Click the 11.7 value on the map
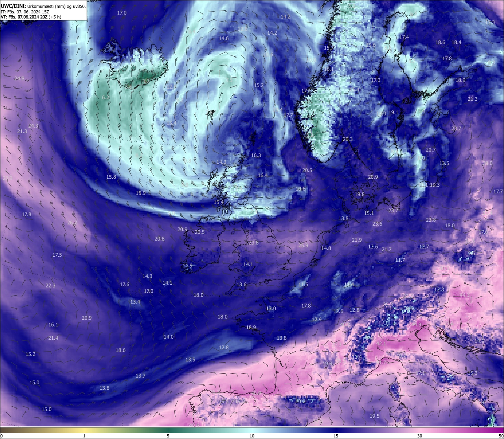The height and width of the screenshot is (439, 504). point(400,260)
